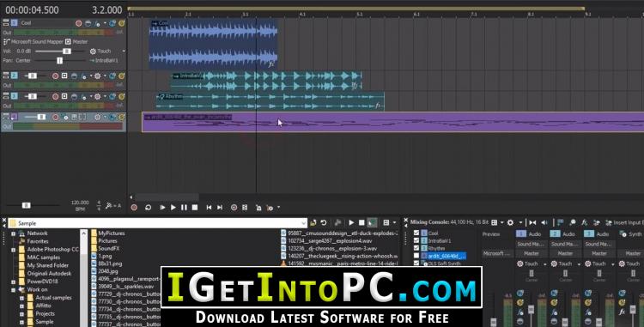Select the Favorites tree item
The width and height of the screenshot is (644, 327).
[38, 241]
